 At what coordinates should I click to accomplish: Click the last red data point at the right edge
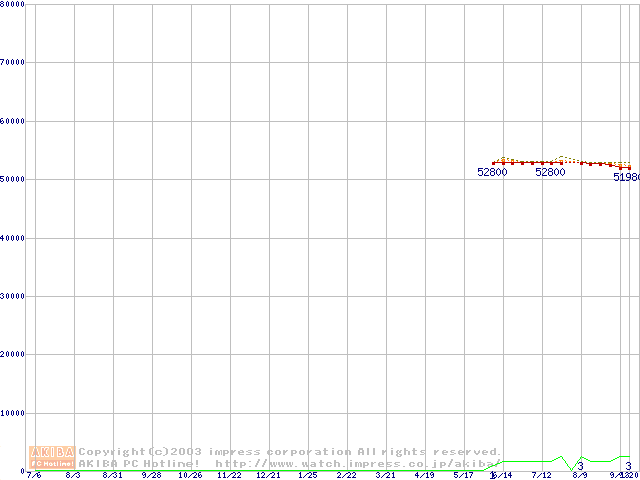click(x=630, y=168)
